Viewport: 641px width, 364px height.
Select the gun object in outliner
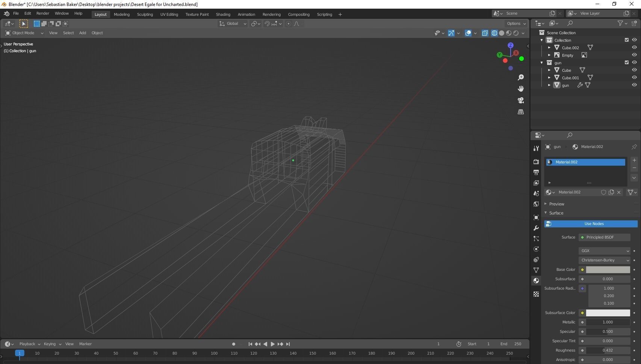pyautogui.click(x=565, y=85)
